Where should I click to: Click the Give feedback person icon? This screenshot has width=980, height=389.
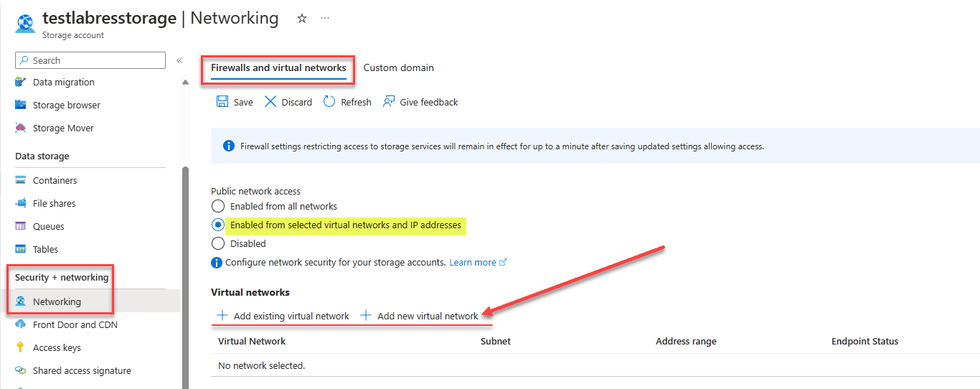coord(389,102)
